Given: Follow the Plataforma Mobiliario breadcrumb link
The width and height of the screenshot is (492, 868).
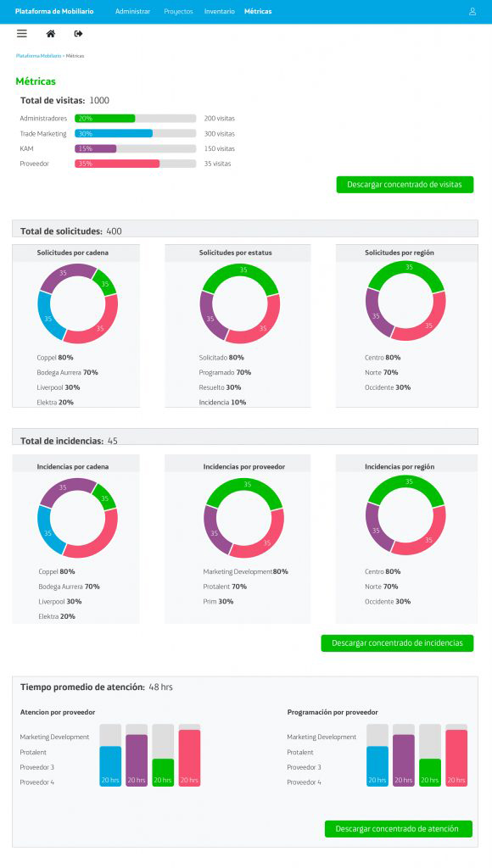Looking at the screenshot, I should (39, 56).
